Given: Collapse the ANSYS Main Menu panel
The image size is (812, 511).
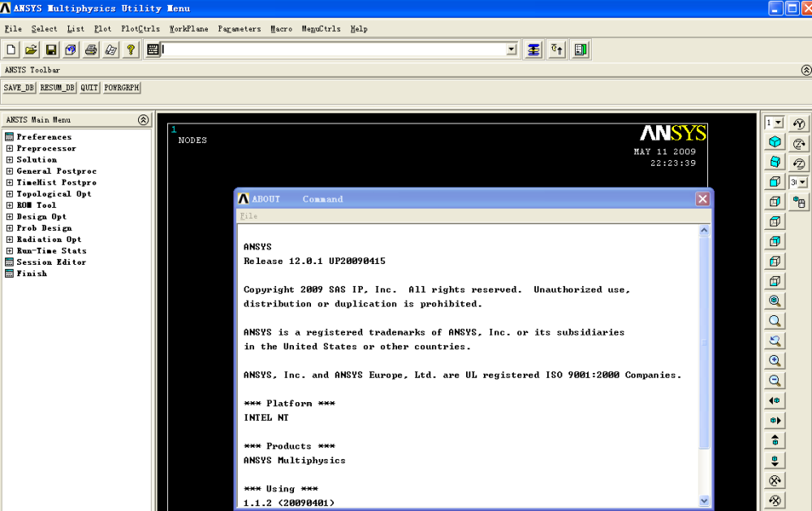Looking at the screenshot, I should [144, 119].
